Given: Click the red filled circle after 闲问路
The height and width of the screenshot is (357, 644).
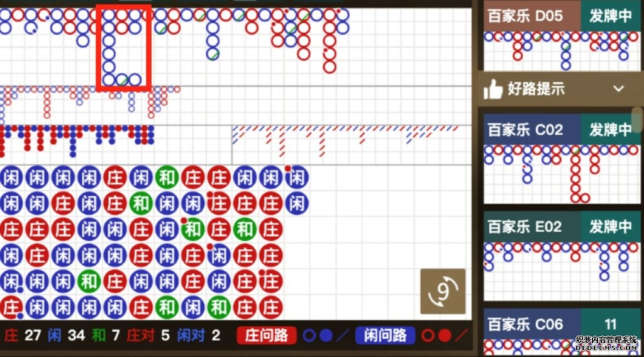Looking at the screenshot, I should coord(445,336).
